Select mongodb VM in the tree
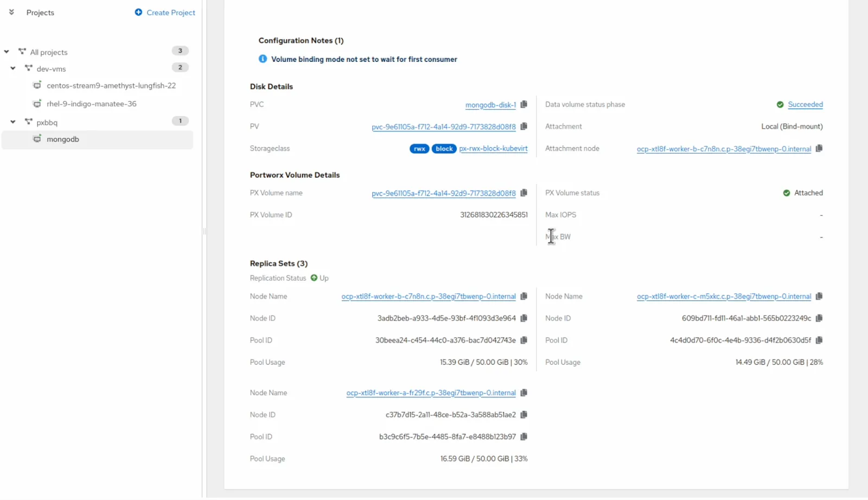Image resolution: width=868 pixels, height=500 pixels. point(63,140)
